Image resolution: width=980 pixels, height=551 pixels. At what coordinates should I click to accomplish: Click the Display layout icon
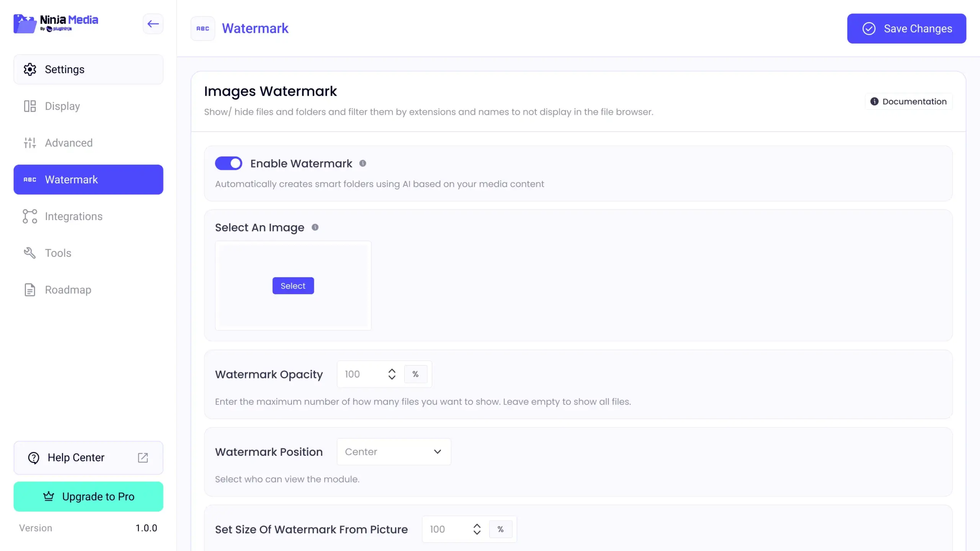click(x=30, y=106)
